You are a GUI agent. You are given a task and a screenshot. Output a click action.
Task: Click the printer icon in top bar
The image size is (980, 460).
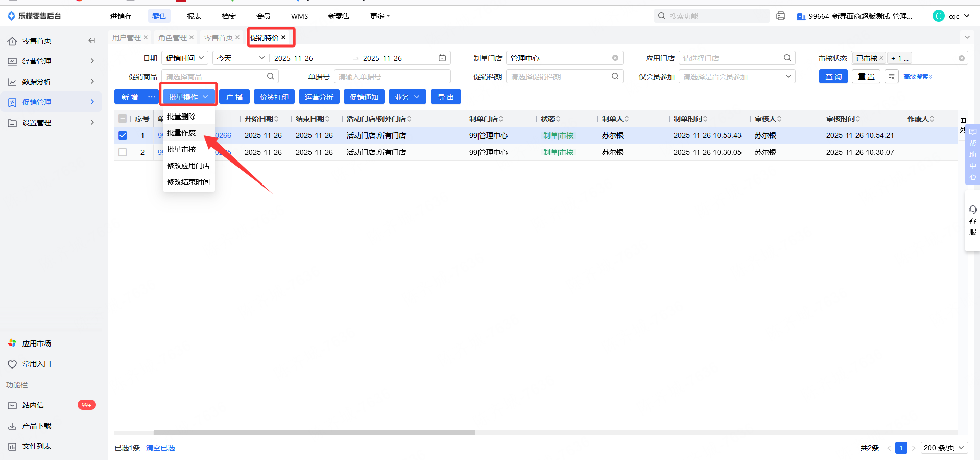[780, 16]
